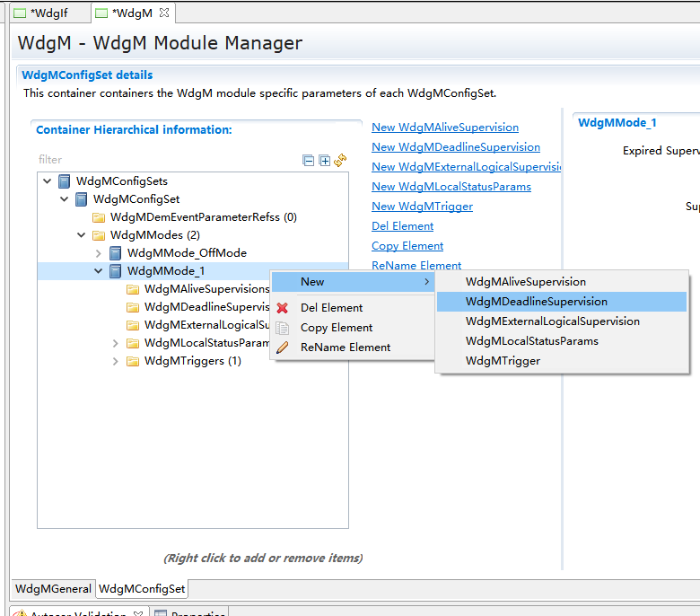The width and height of the screenshot is (700, 616).
Task: Click the Expand All icon above the tree
Action: coord(325,161)
